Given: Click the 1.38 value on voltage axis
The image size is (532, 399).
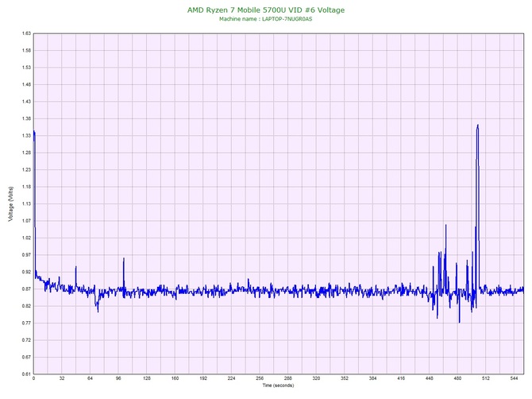Looking at the screenshot, I should click(26, 118).
